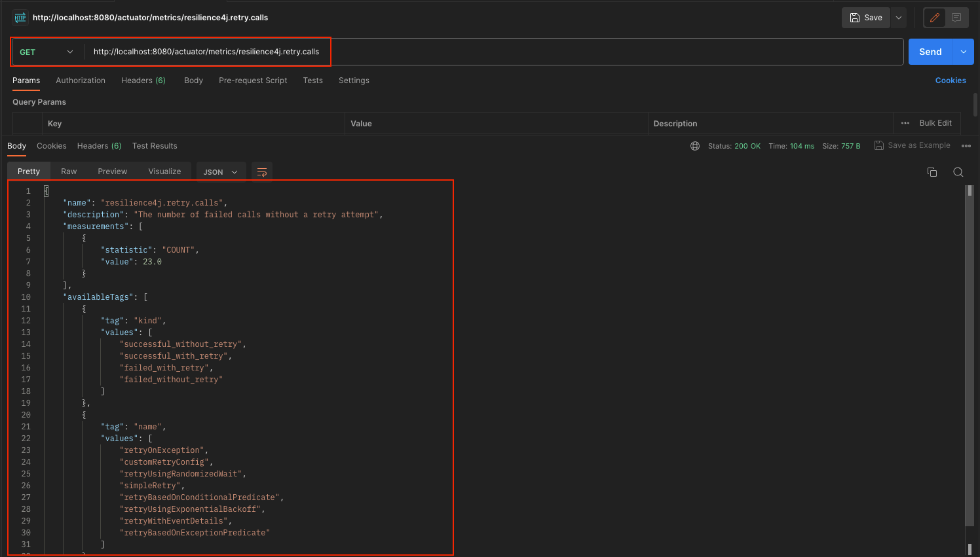
Task: Enable documentation edit mode with pencil toggle
Action: pos(934,17)
